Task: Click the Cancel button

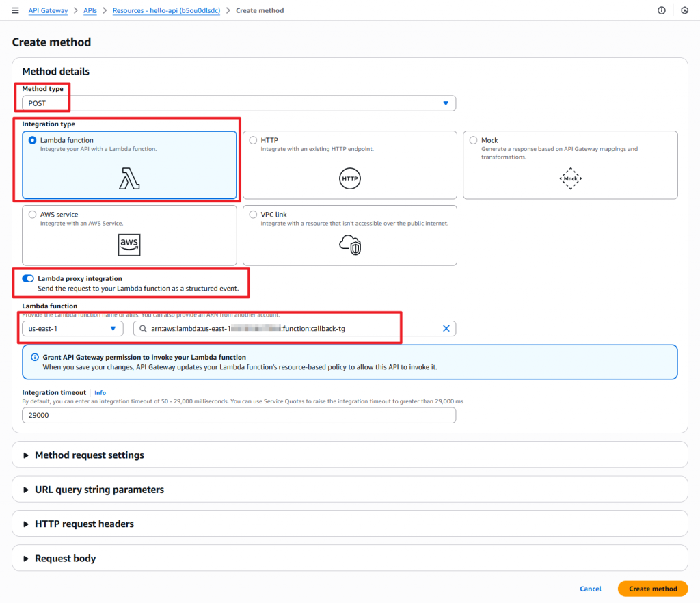Action: coord(590,589)
